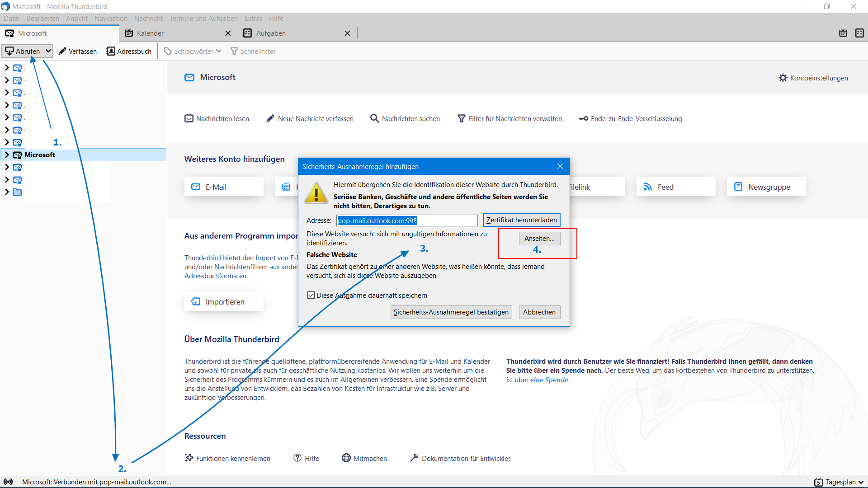Toggle 'Diese Ausnahme dauerhaft speichern' checkbox
Image resolution: width=868 pixels, height=488 pixels.
tap(311, 295)
